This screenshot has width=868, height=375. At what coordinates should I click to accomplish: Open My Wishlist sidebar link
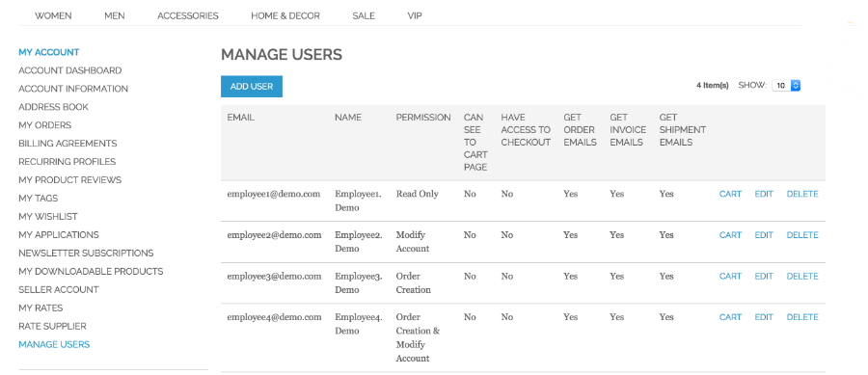[x=48, y=216]
